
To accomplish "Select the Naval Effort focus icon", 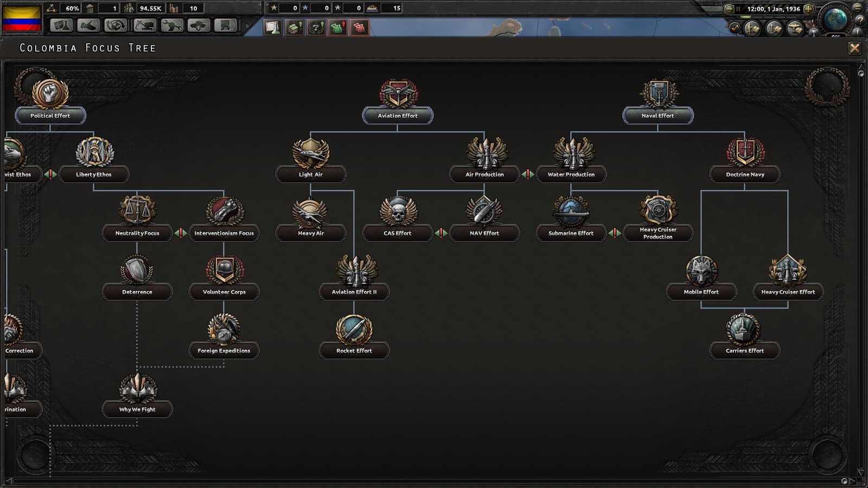I will [x=658, y=94].
